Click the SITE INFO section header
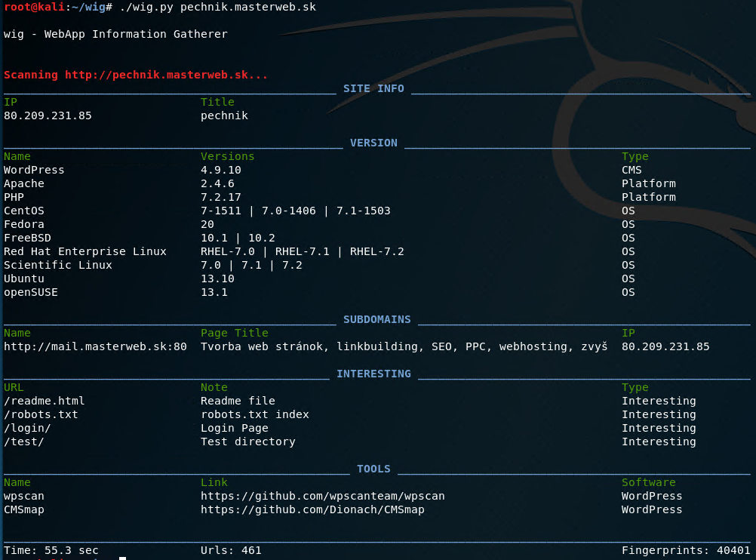756x560 pixels. click(x=373, y=88)
